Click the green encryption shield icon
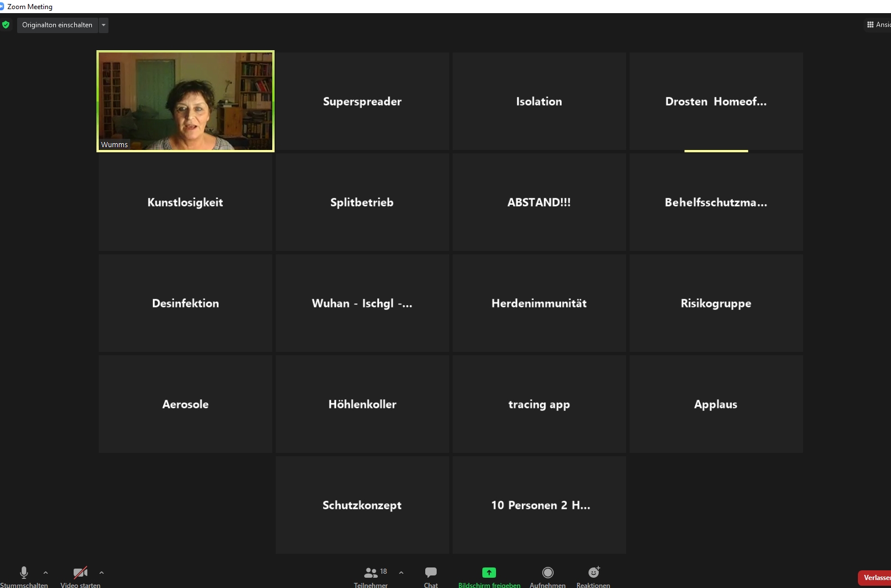 point(6,25)
